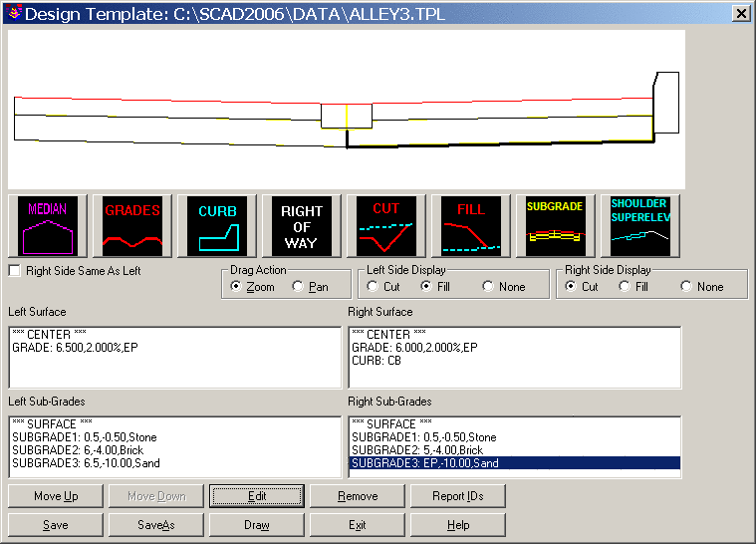Click the Median template icon
The image size is (756, 544).
point(47,226)
